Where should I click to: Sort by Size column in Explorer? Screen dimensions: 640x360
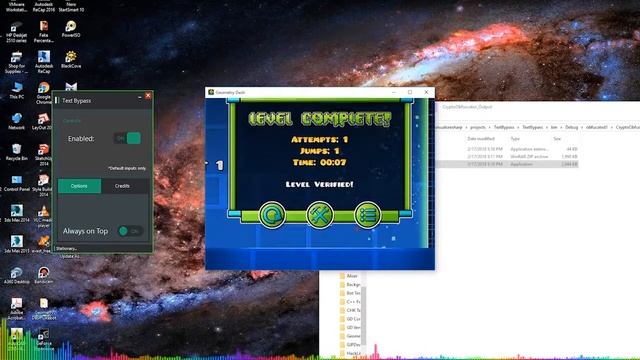coord(557,139)
